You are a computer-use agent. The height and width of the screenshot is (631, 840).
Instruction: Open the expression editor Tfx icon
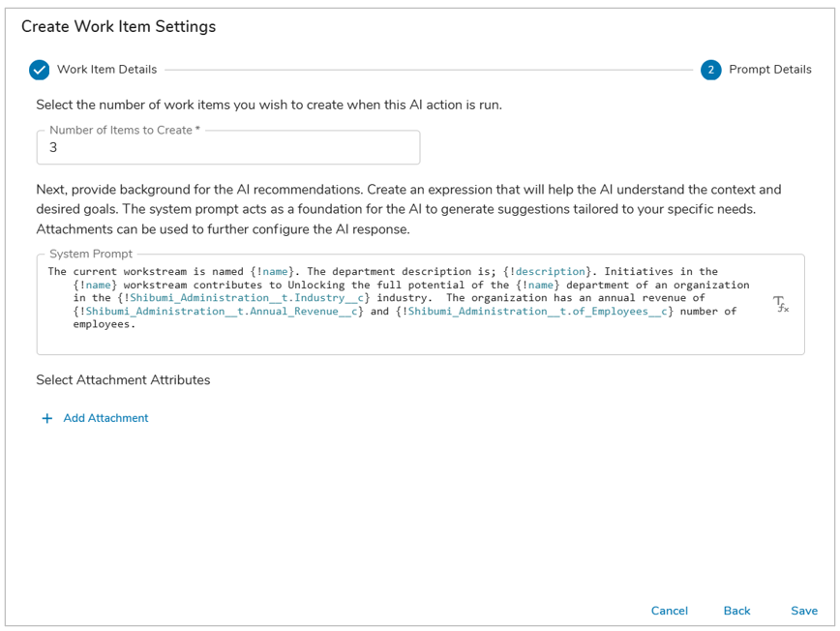coord(781,304)
